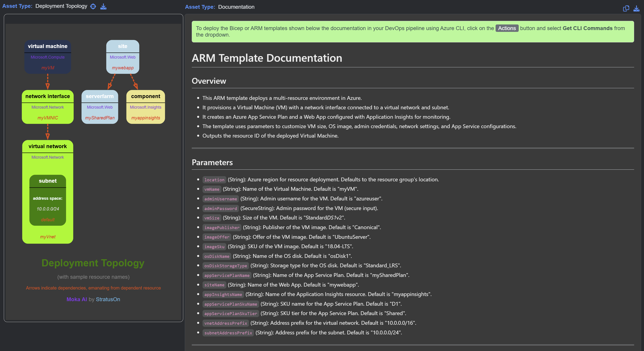
Task: Select the myVM virtual machine node
Action: (x=48, y=57)
